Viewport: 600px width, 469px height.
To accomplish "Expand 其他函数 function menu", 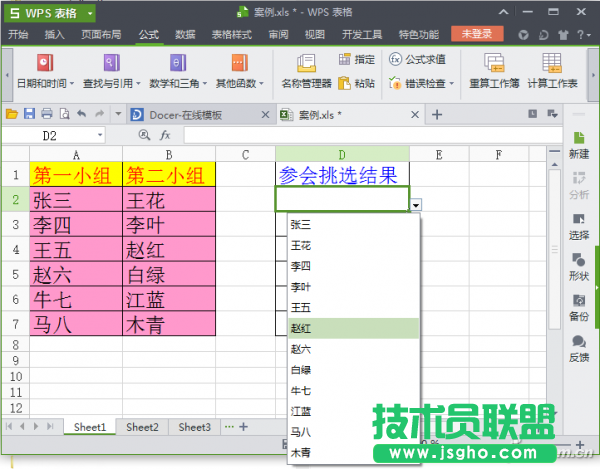I will [x=238, y=70].
